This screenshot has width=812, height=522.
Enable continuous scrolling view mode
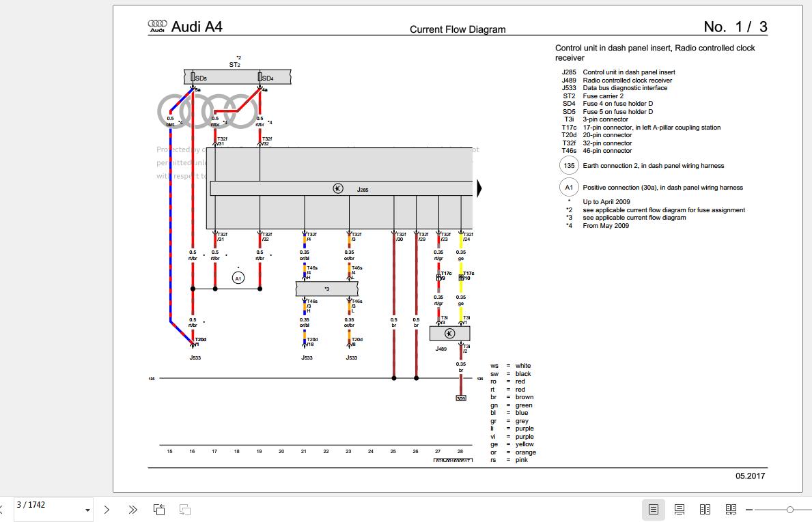click(x=680, y=510)
